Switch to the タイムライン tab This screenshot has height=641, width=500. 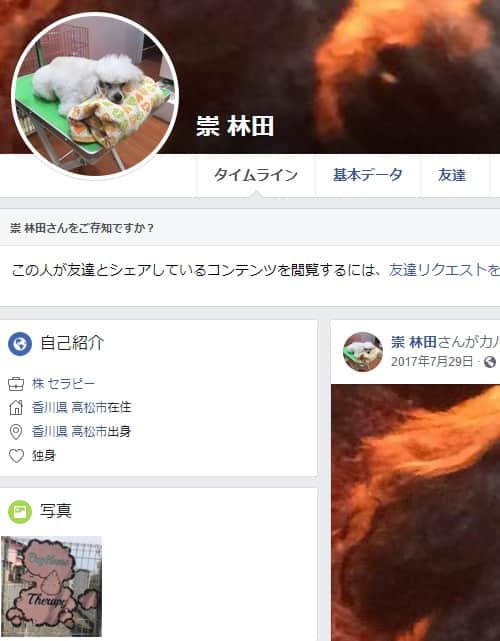(x=256, y=175)
